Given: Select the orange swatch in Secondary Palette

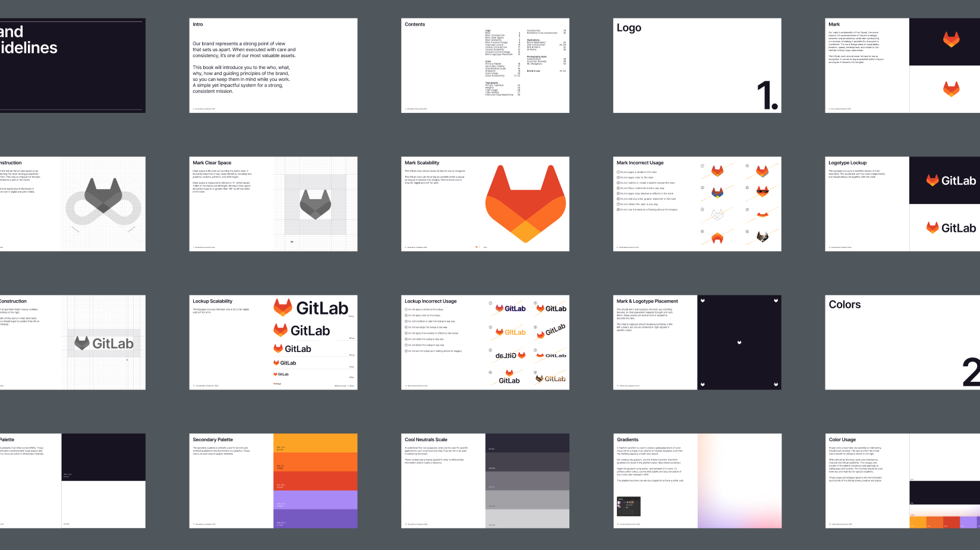Looking at the screenshot, I should [315, 462].
